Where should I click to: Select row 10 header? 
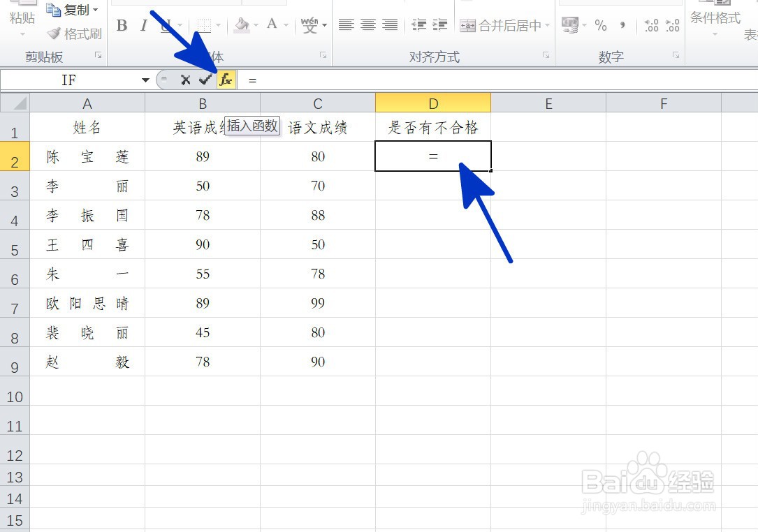(15, 392)
